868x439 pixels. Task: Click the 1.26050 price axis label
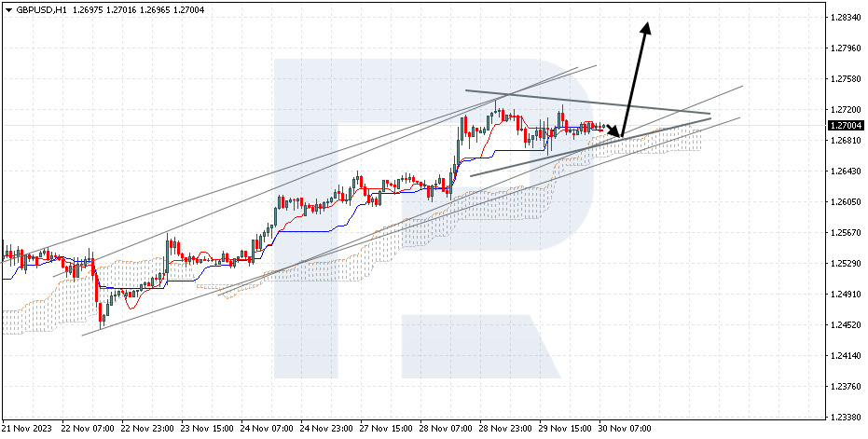click(843, 202)
